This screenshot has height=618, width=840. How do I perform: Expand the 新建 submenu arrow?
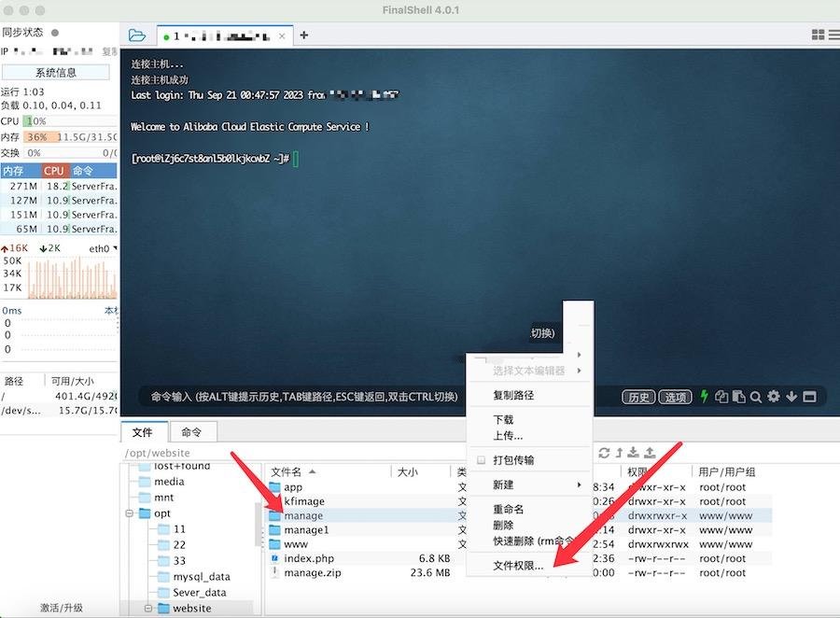click(x=579, y=485)
